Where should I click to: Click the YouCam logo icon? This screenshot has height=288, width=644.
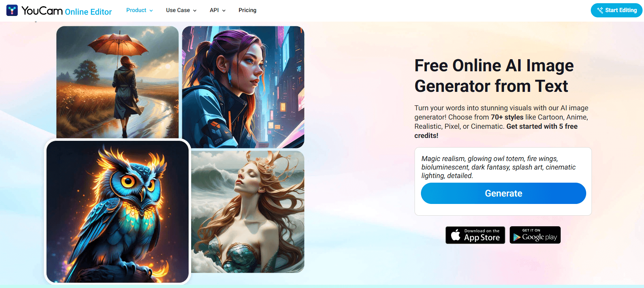(x=12, y=10)
